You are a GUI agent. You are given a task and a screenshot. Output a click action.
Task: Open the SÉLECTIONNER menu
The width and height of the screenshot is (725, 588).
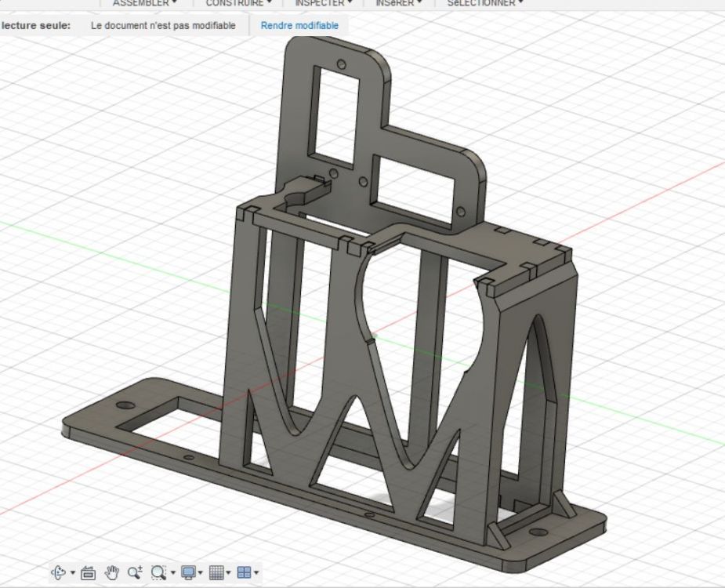pos(485,3)
